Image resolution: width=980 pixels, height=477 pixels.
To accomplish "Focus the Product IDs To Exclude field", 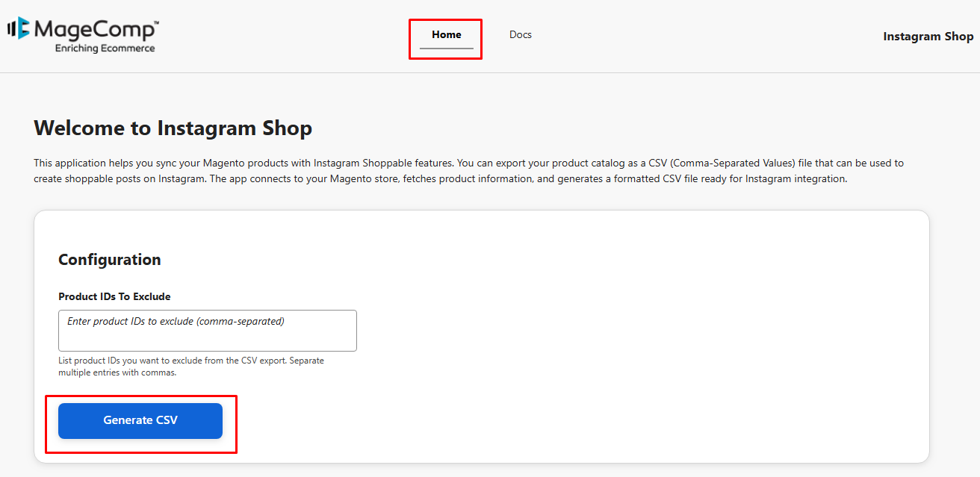I will point(207,330).
